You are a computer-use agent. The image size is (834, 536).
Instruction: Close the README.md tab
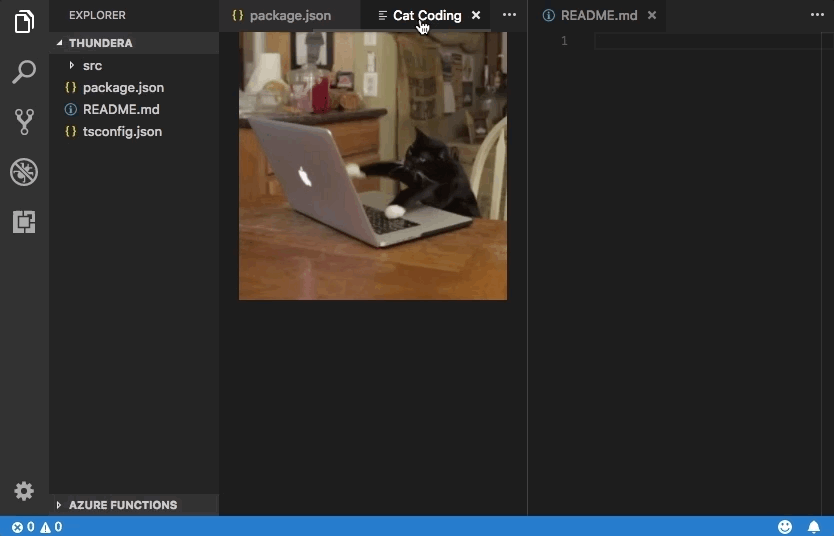pos(652,16)
